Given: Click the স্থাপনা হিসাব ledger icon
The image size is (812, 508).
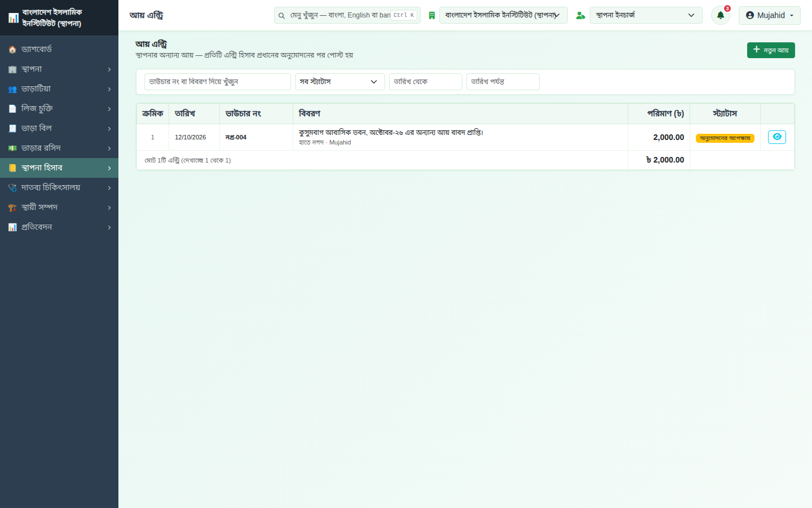Looking at the screenshot, I should coord(12,168).
